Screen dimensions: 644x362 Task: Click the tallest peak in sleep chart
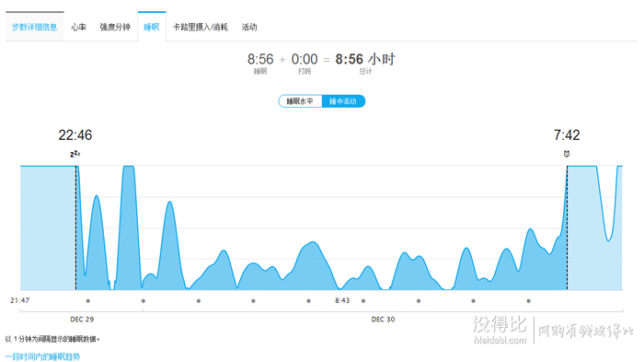click(129, 169)
